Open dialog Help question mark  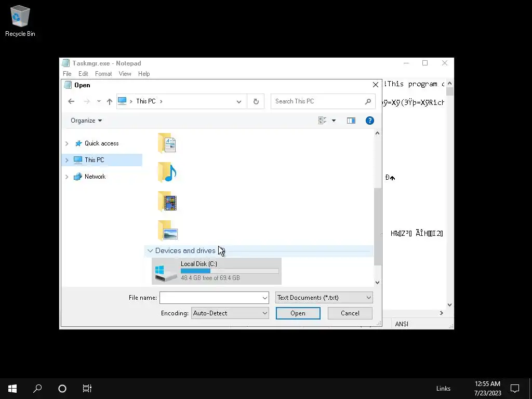coord(370,121)
